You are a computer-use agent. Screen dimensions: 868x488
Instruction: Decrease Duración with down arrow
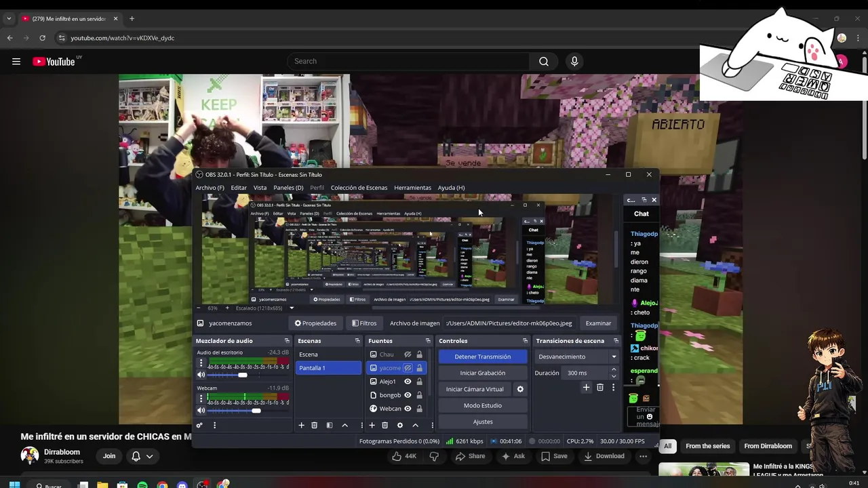pyautogui.click(x=614, y=376)
